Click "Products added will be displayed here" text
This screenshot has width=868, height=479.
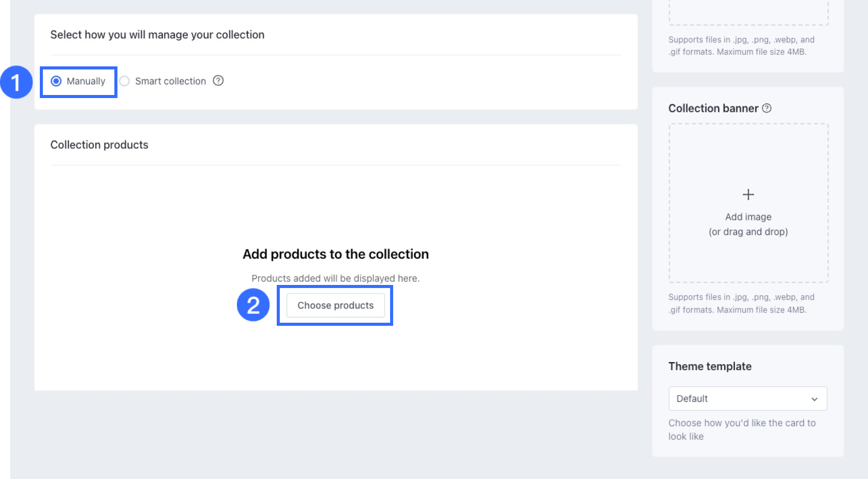tap(335, 278)
